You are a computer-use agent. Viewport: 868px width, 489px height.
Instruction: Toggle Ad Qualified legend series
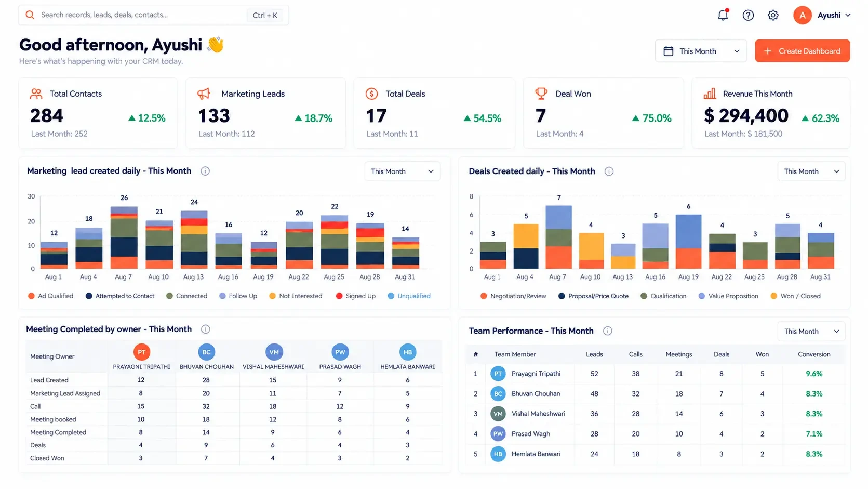(50, 296)
